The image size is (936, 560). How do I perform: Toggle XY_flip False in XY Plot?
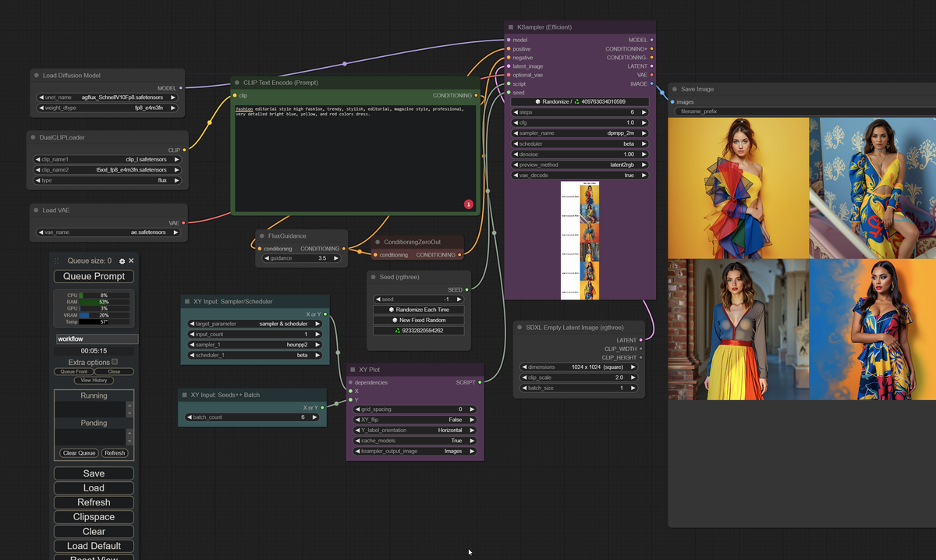[x=415, y=420]
